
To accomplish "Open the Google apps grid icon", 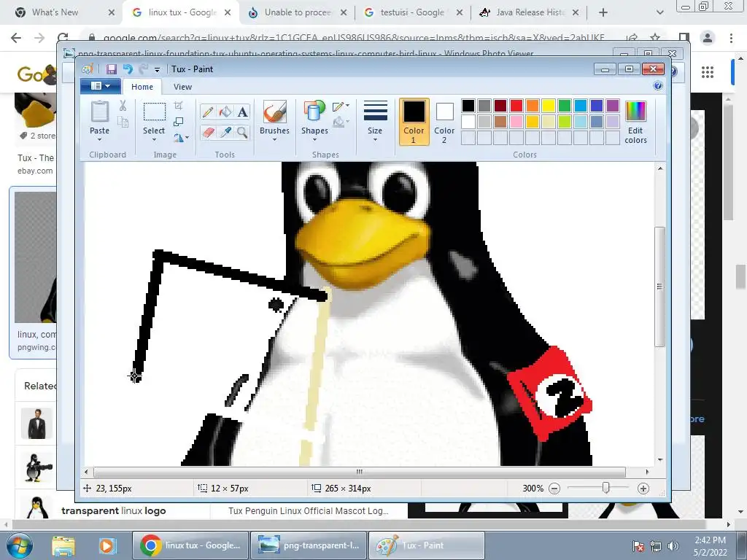I will [x=708, y=72].
